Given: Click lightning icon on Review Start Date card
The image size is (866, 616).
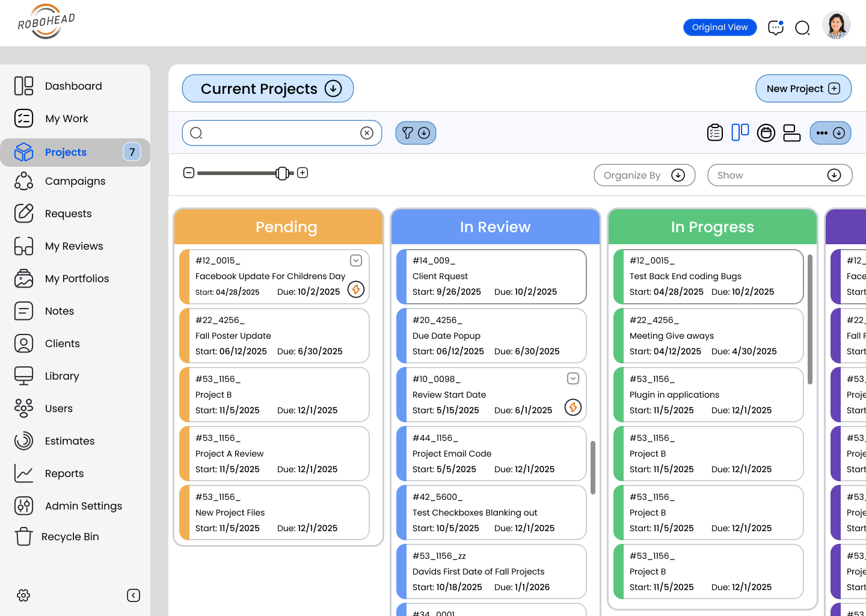Looking at the screenshot, I should click(x=573, y=407).
